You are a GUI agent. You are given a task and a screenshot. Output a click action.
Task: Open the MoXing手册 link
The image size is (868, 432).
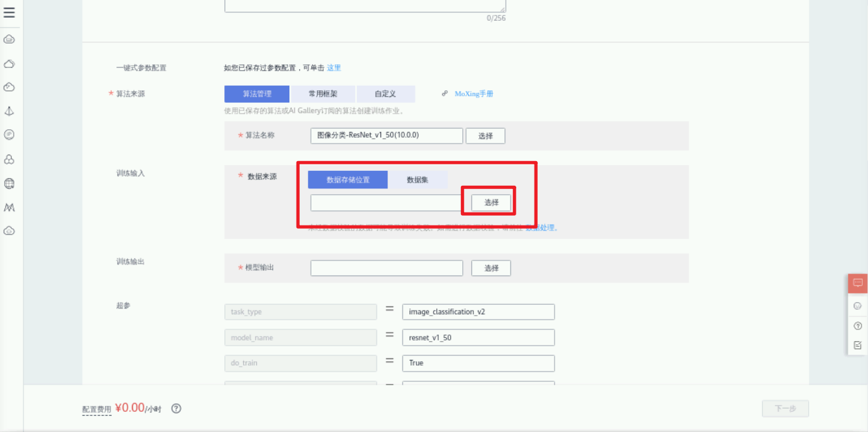point(474,94)
